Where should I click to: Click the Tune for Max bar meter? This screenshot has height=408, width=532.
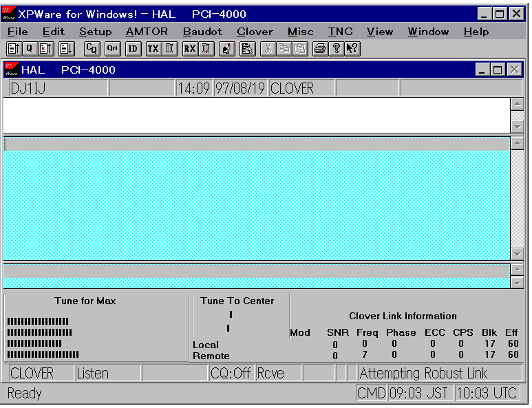point(96,328)
